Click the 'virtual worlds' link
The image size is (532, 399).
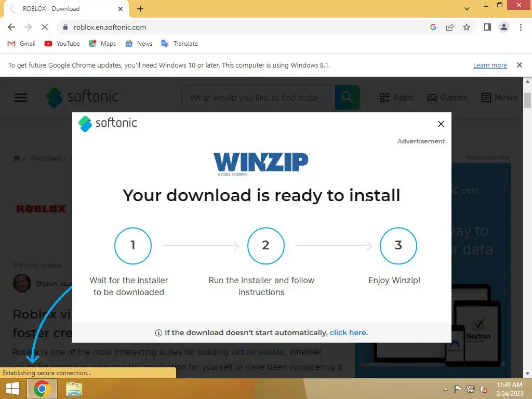pos(257,352)
